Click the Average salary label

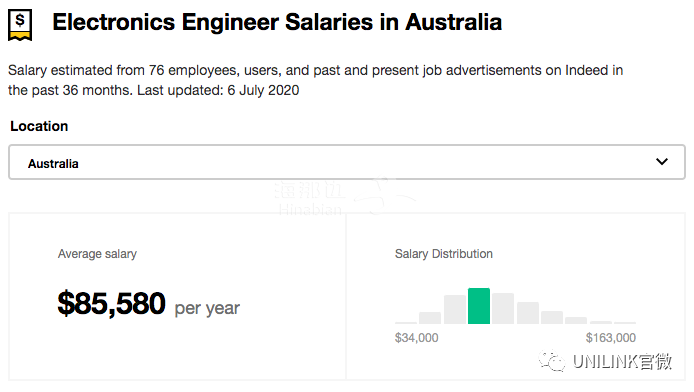click(x=97, y=254)
